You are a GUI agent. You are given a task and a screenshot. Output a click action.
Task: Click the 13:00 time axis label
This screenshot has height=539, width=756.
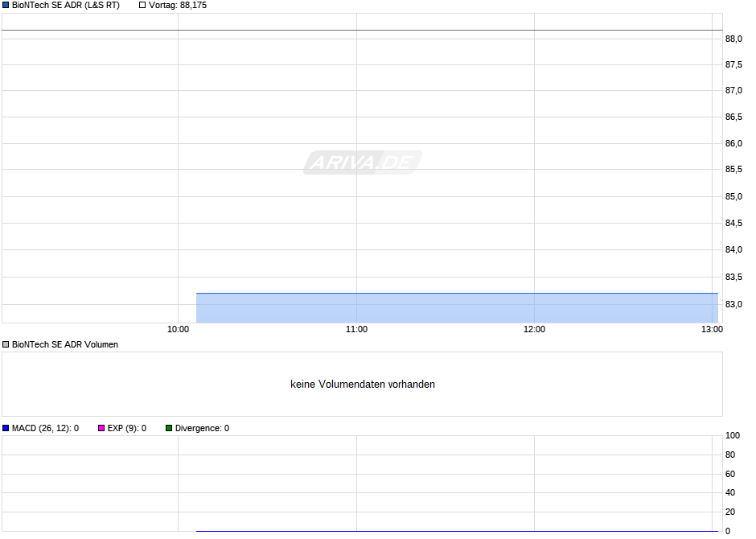tap(712, 329)
